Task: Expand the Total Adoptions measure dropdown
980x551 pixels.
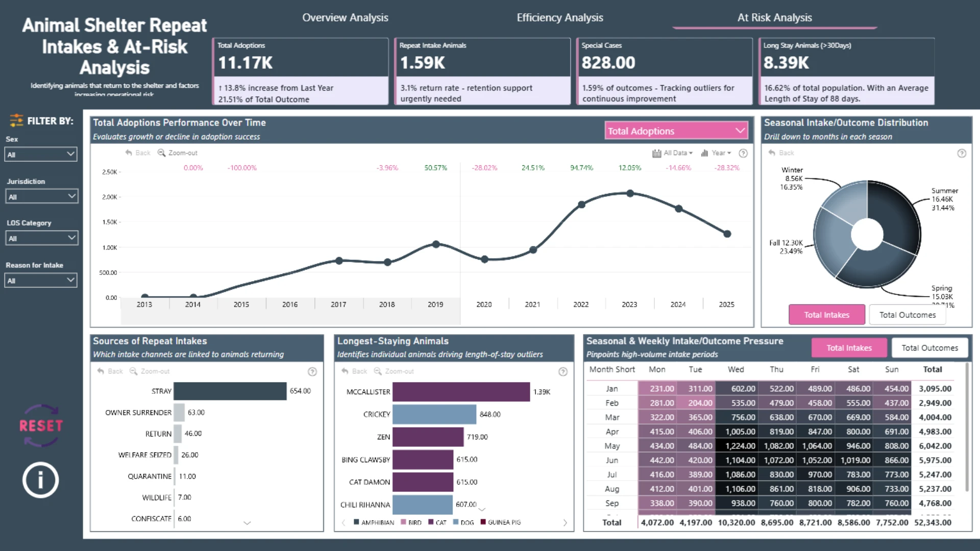Action: pyautogui.click(x=676, y=131)
